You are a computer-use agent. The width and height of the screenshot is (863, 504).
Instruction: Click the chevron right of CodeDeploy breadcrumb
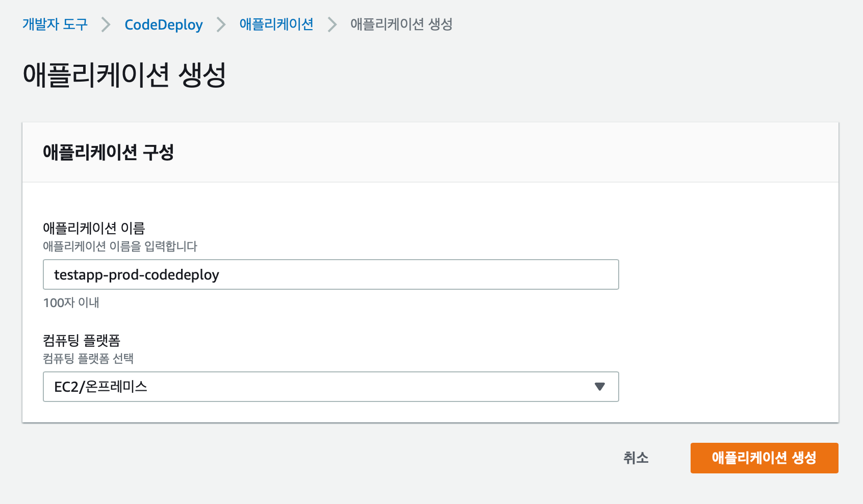pyautogui.click(x=221, y=24)
